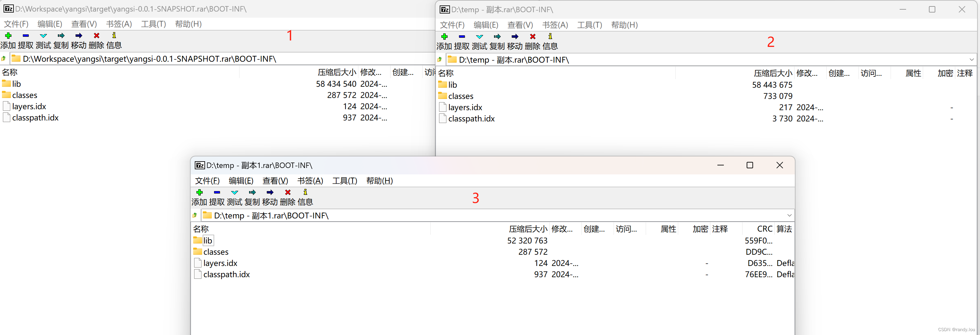Expand the address path dropdown in the 副本1.rar window

coord(789,216)
